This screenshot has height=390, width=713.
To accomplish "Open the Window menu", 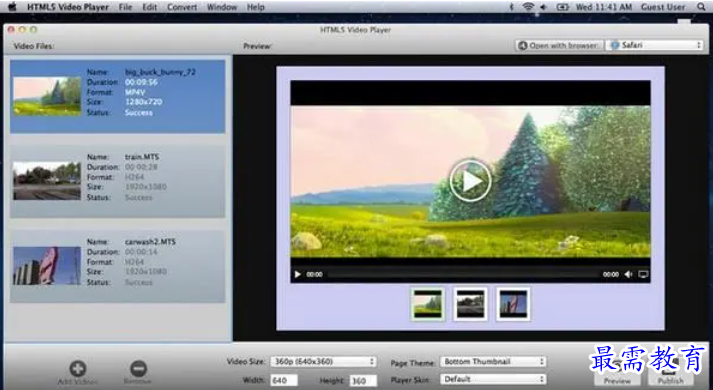I will 222,7.
